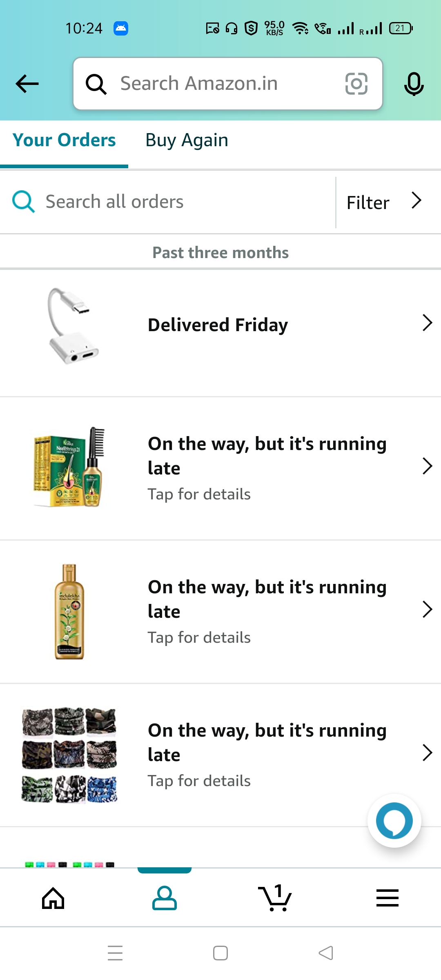Expand the Delivered Friday order chevron
The height and width of the screenshot is (980, 441).
[x=427, y=323]
